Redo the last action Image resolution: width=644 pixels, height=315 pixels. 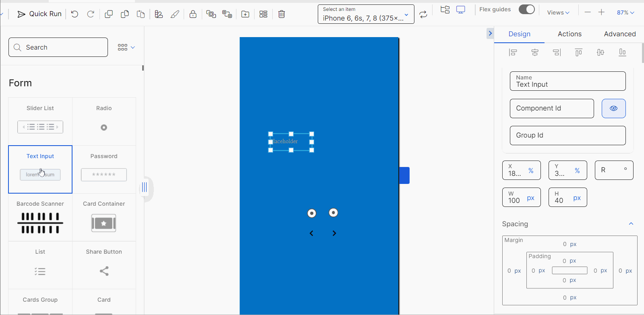tap(91, 14)
